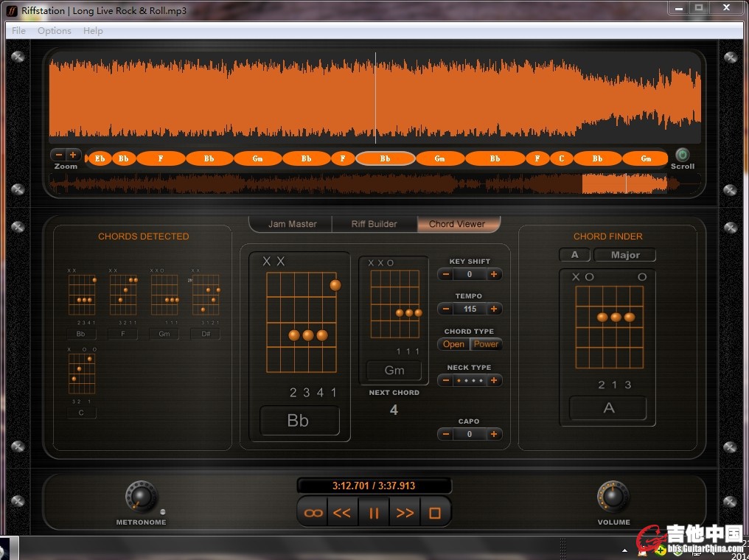Open the Help menu

tap(93, 30)
